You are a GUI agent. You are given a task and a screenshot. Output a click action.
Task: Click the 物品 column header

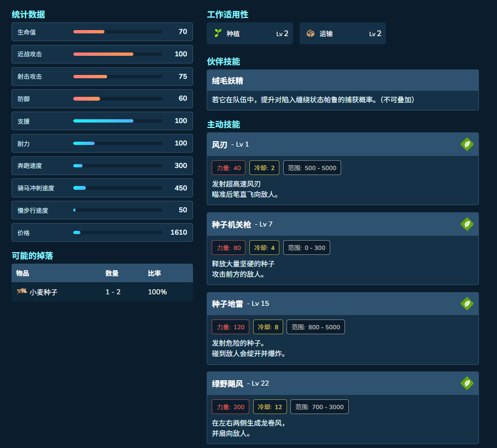(x=22, y=274)
